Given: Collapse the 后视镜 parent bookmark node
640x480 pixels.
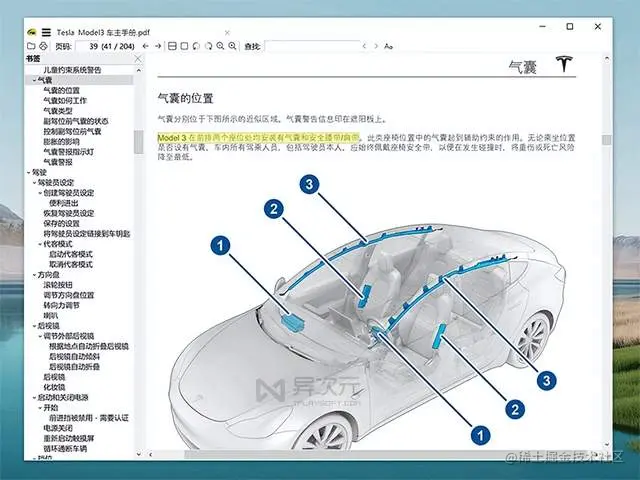Looking at the screenshot, I should [x=34, y=326].
